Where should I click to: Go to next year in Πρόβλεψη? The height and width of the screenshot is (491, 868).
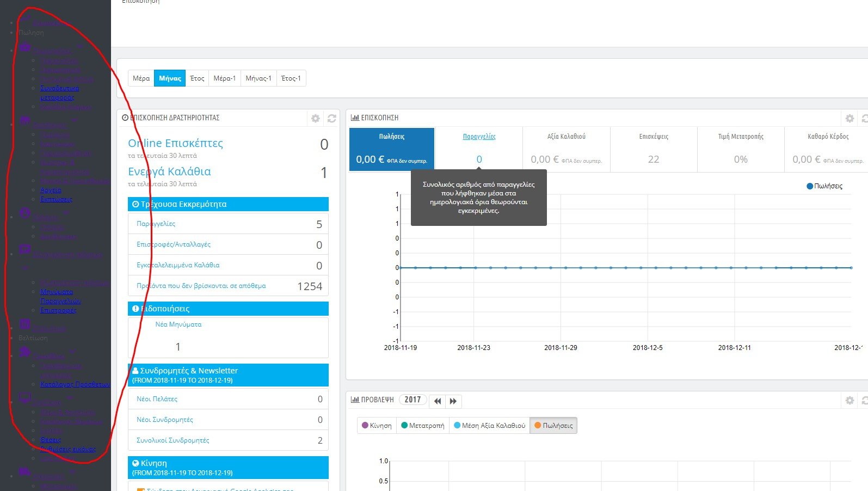coord(453,401)
